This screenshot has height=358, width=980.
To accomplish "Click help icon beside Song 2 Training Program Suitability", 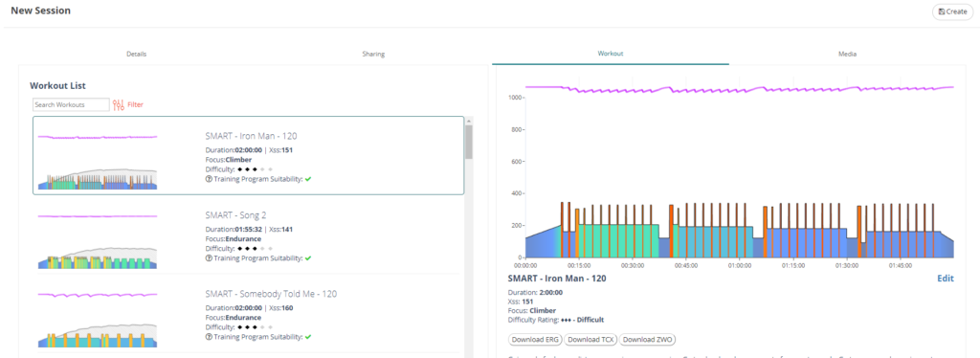I will point(208,258).
